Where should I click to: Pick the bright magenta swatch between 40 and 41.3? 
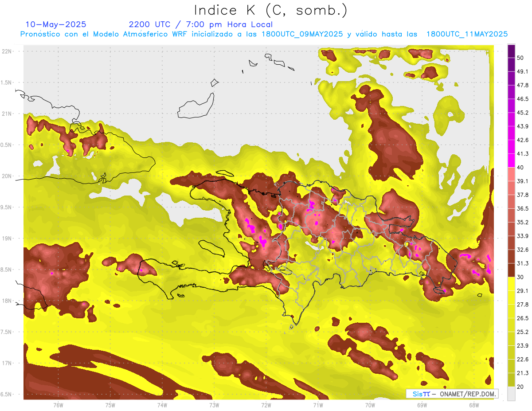[x=511, y=160]
